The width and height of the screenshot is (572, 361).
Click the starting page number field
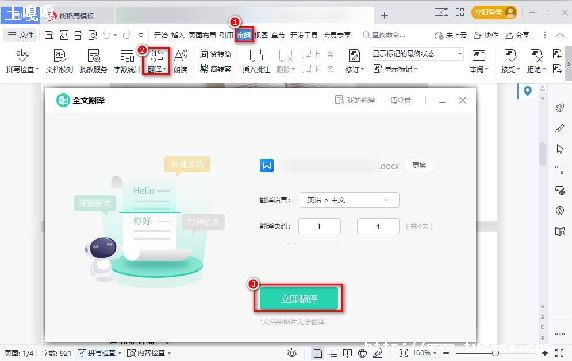pos(319,226)
